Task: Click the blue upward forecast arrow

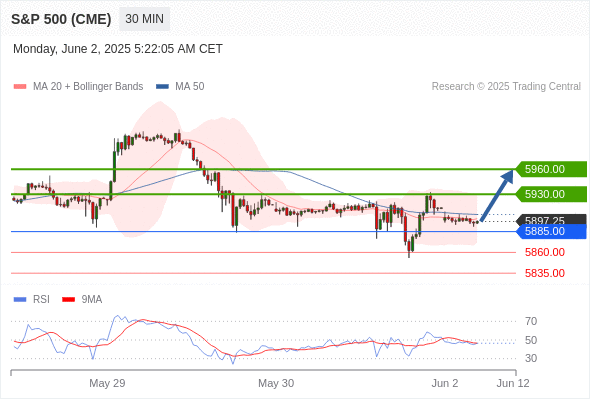Action: [497, 196]
